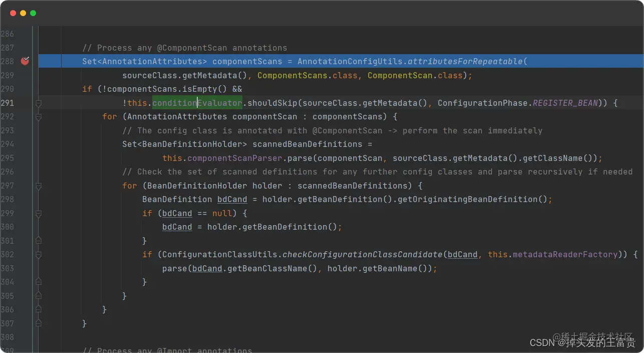644x353 pixels.
Task: Click the yellow window minimize button
Action: point(23,13)
